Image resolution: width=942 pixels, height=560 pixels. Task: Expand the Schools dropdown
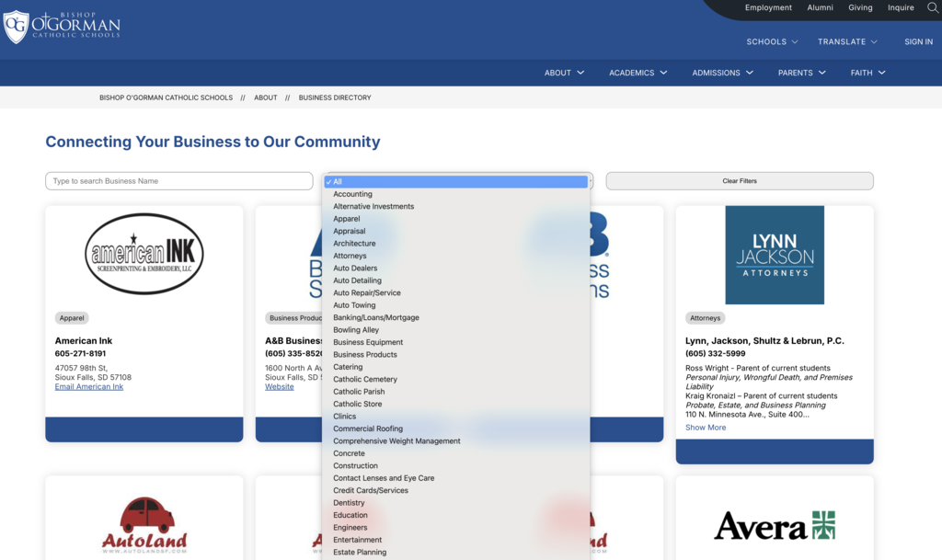click(x=772, y=41)
